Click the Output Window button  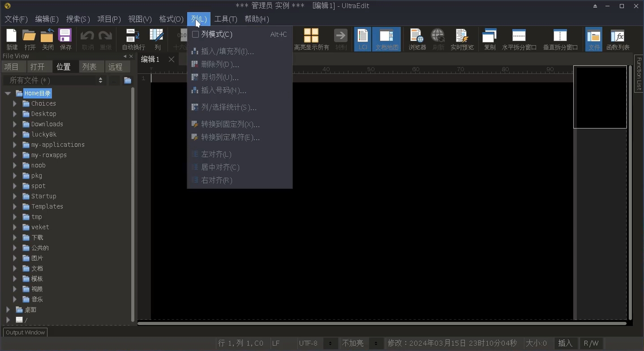click(x=26, y=333)
